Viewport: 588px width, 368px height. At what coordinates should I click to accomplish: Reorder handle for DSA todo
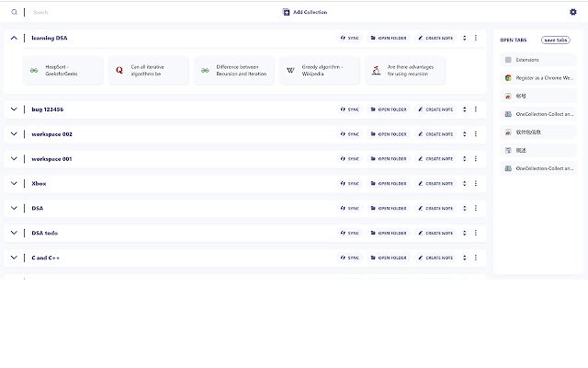click(464, 233)
